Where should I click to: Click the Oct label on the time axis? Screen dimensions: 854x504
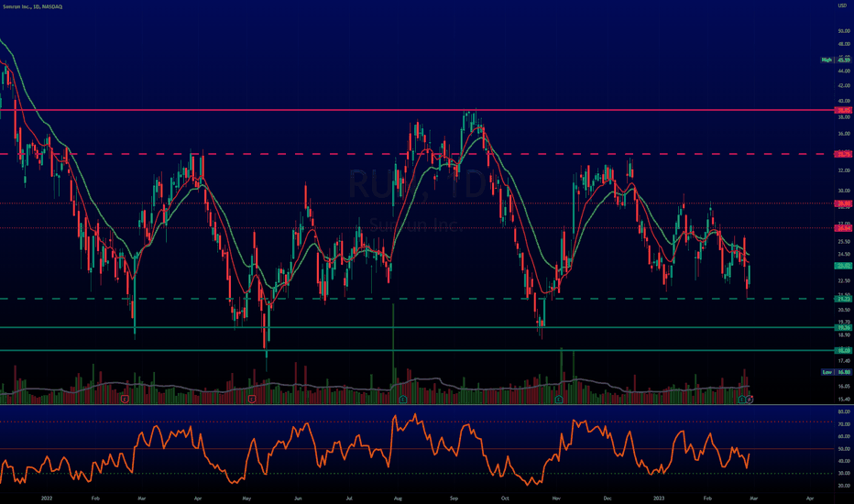[505, 498]
